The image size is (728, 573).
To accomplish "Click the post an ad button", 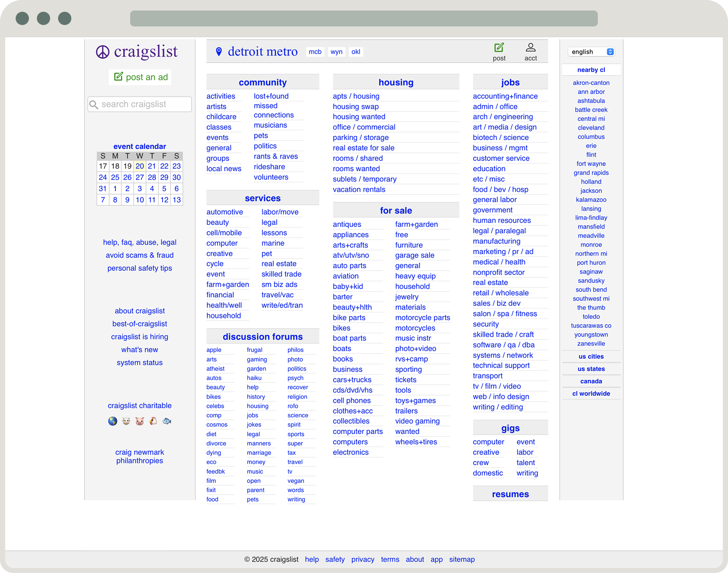I will point(140,77).
